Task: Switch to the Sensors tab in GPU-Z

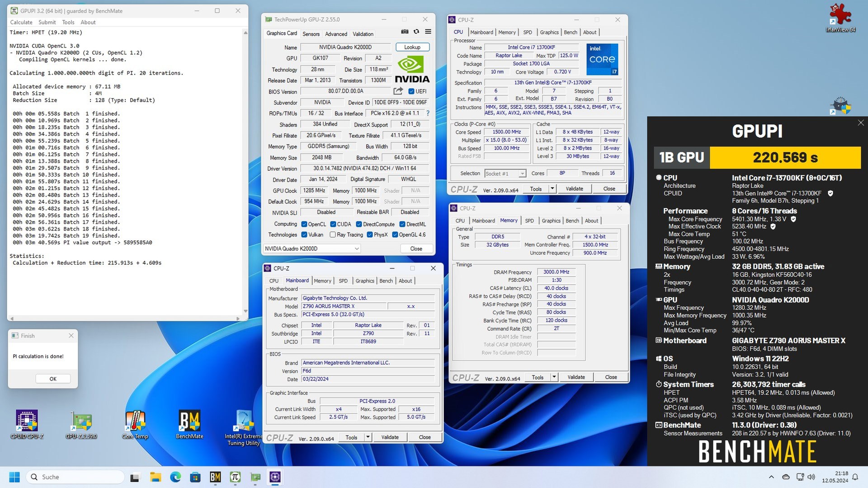Action: (x=311, y=34)
